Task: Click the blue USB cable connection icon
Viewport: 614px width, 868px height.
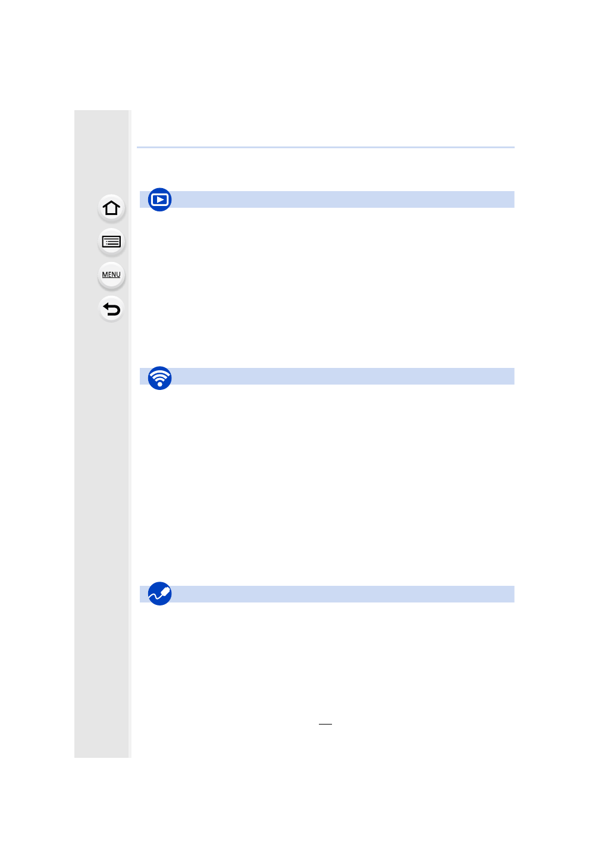Action: click(159, 594)
